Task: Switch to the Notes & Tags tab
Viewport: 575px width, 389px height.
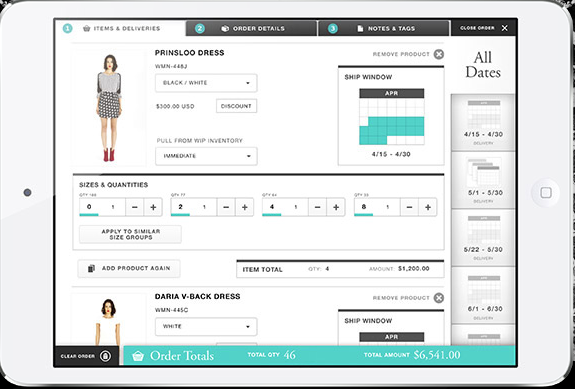Action: pyautogui.click(x=384, y=28)
